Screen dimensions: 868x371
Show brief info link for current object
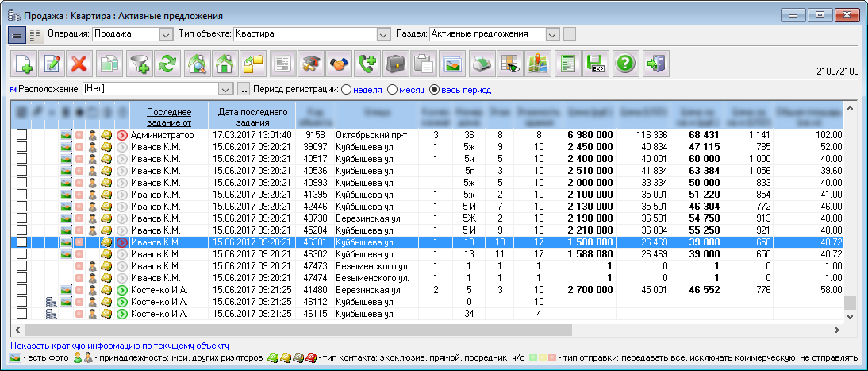120,346
